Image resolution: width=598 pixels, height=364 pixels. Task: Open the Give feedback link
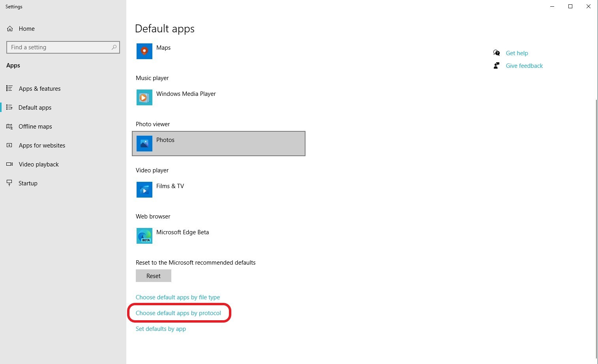[x=524, y=66]
